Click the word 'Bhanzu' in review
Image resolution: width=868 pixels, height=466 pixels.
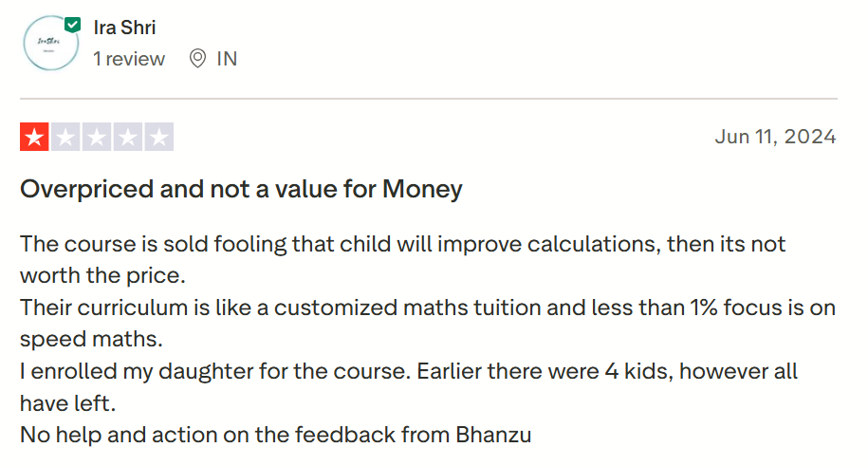494,436
